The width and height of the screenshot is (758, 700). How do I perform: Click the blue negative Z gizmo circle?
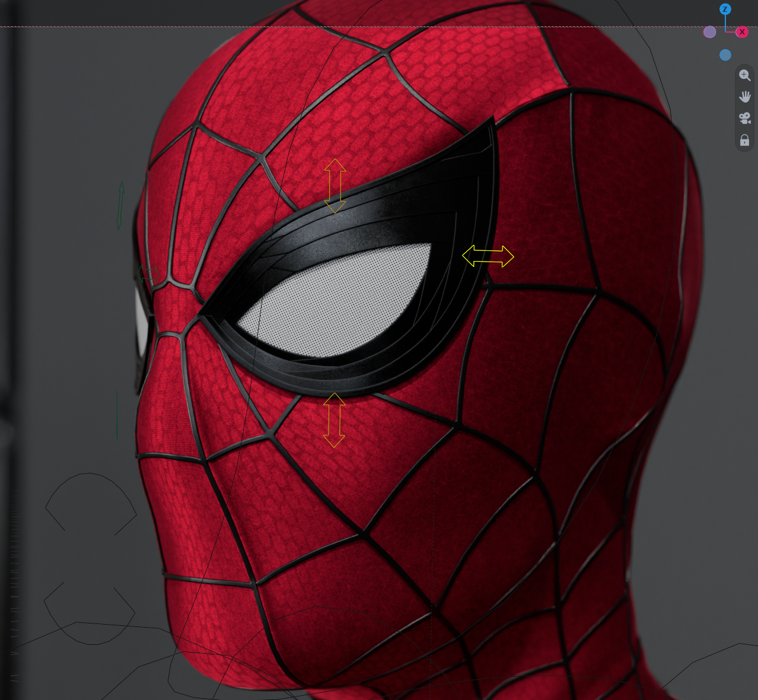tap(725, 55)
